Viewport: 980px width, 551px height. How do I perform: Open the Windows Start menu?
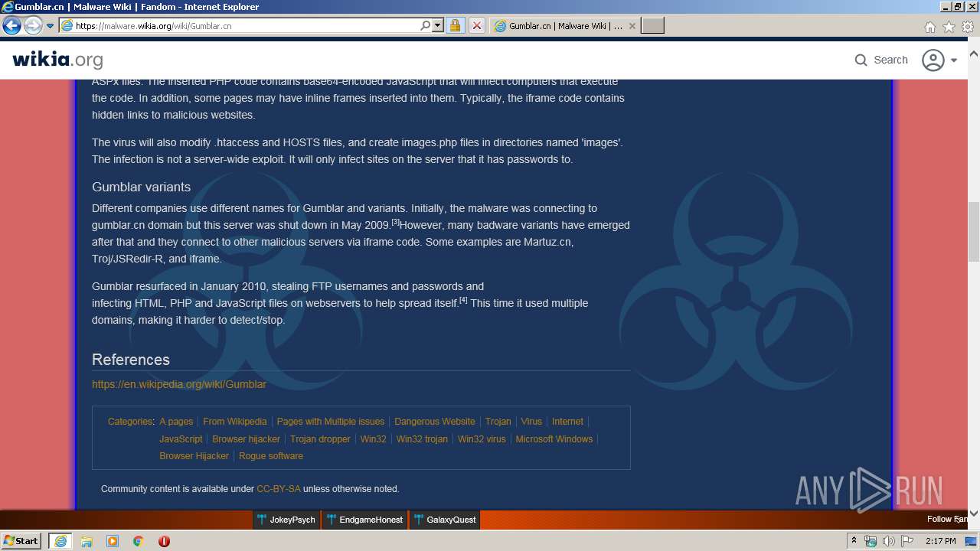[x=21, y=540]
